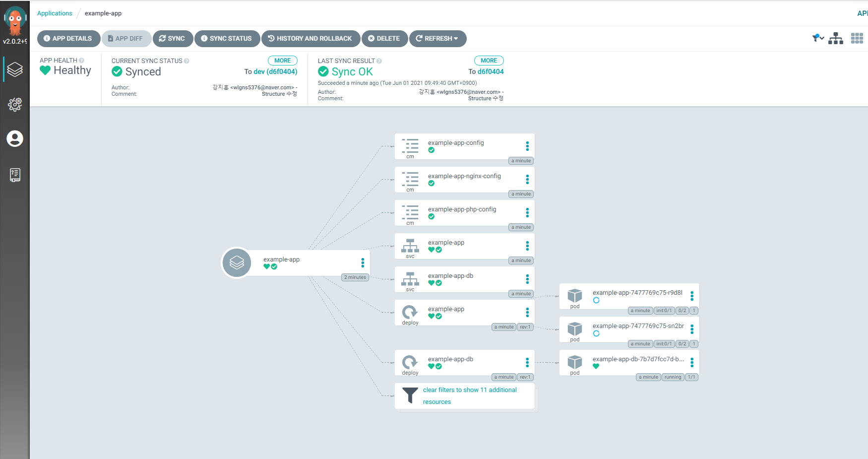Open the Applications layers icon in sidebar

(x=15, y=69)
